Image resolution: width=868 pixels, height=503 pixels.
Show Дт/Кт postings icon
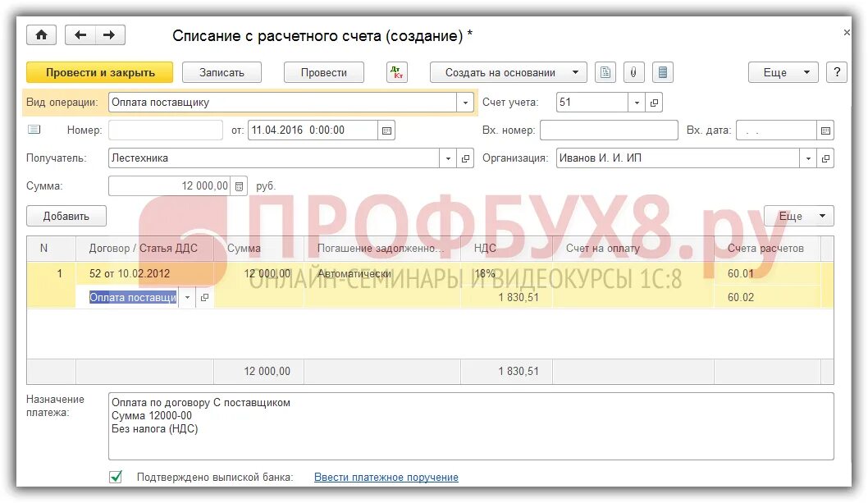[397, 72]
